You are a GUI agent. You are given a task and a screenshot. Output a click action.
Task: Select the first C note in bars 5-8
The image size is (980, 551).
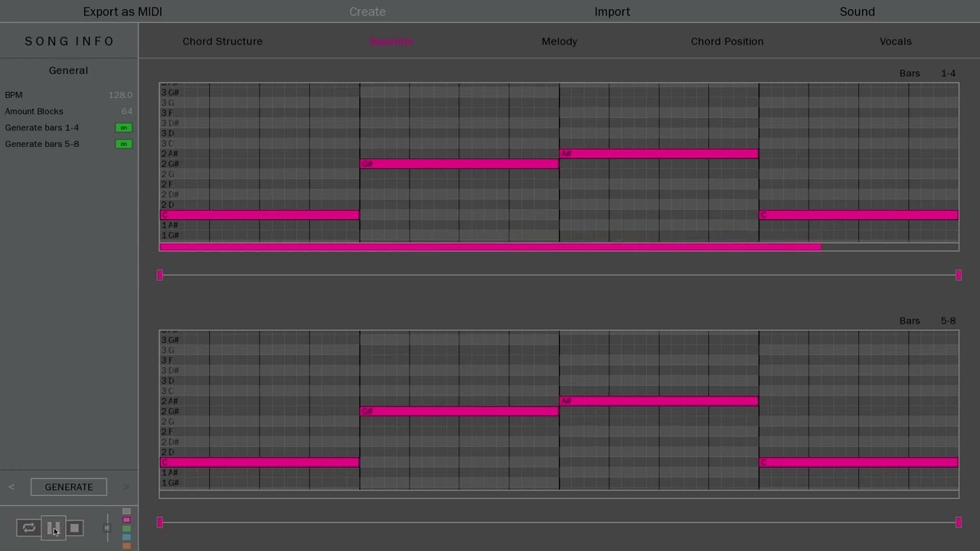tap(260, 462)
